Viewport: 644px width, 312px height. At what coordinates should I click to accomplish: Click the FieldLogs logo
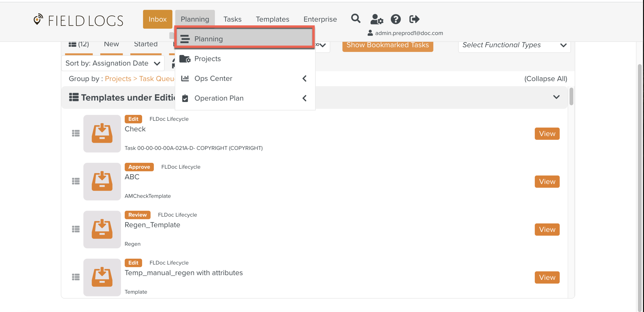[x=78, y=20]
